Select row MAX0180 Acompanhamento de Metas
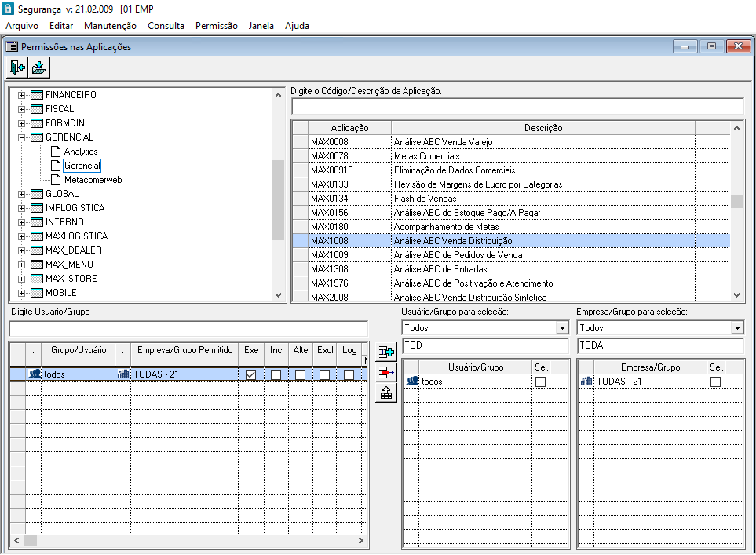This screenshot has width=756, height=555. tap(511, 227)
